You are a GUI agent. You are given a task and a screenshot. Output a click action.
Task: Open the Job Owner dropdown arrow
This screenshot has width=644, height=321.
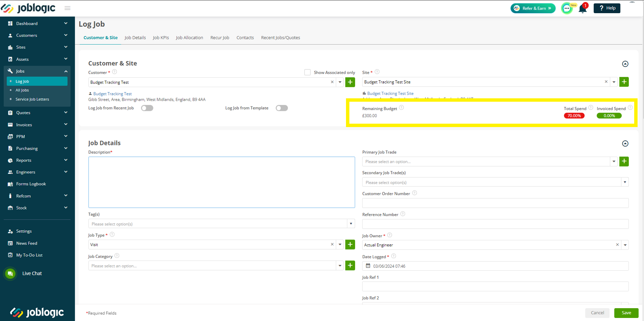625,245
